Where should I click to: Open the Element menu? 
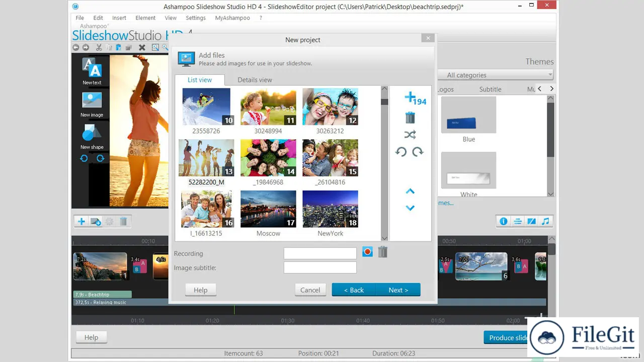145,18
